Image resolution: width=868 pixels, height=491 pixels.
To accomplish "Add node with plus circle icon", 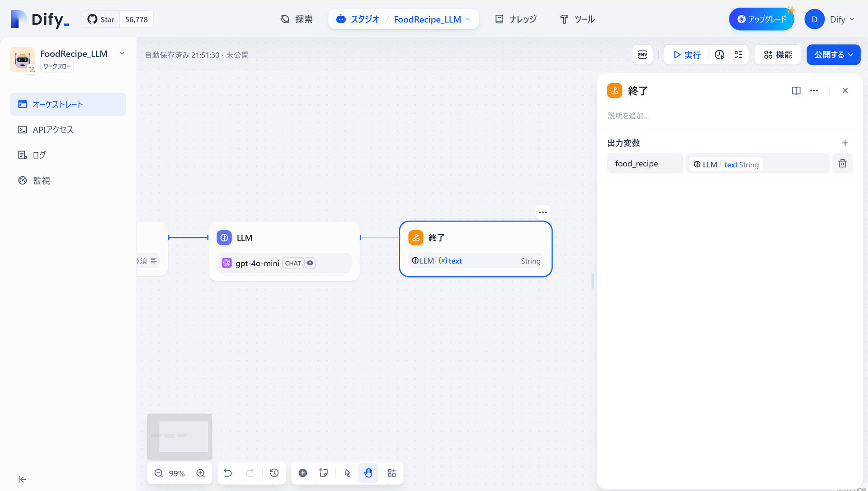I will [303, 473].
